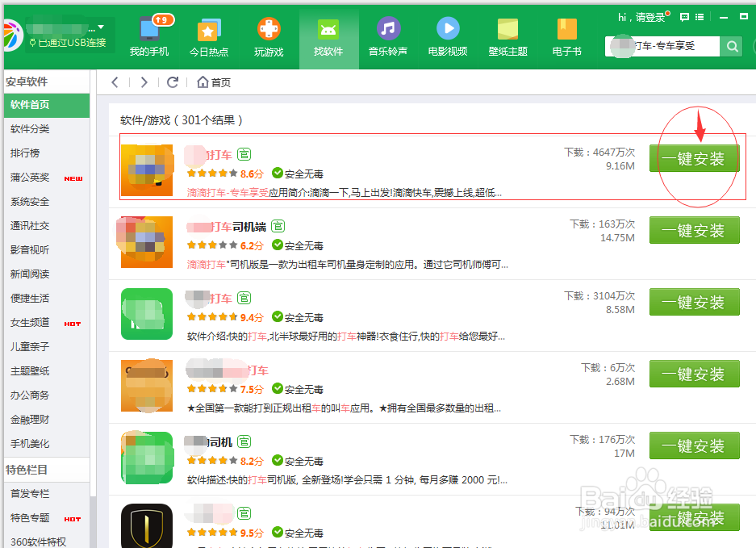Click the search magnifier icon
The width and height of the screenshot is (756, 548).
click(x=731, y=47)
